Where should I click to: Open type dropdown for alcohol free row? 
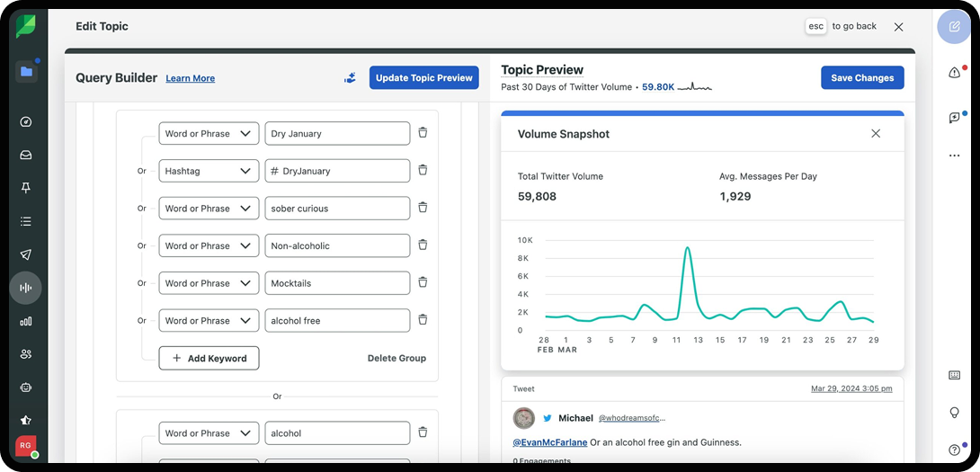coord(209,321)
